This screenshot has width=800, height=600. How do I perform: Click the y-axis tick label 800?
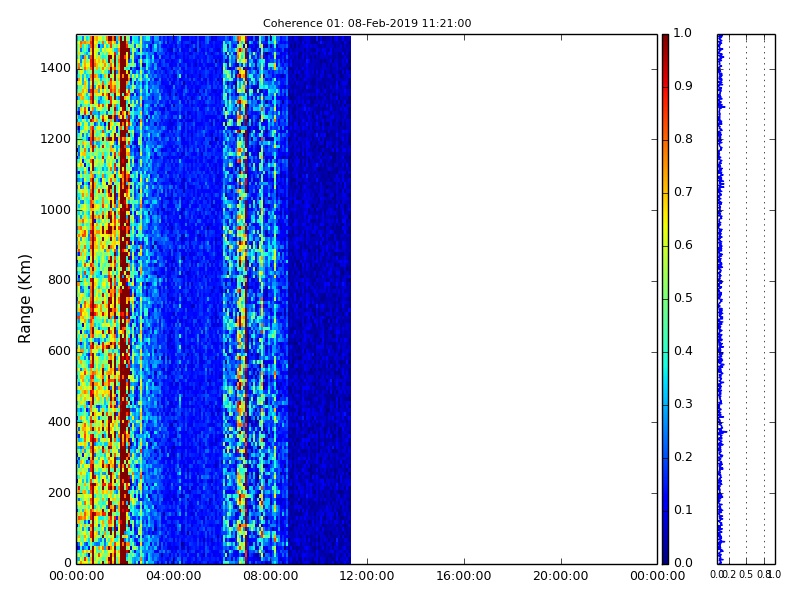click(x=59, y=280)
